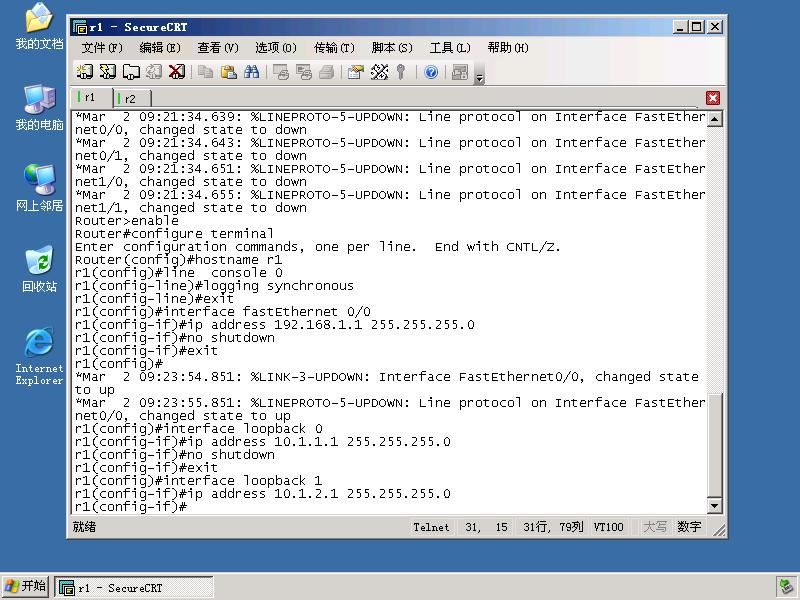
Task: Open the 选项(O) menu
Action: point(276,48)
